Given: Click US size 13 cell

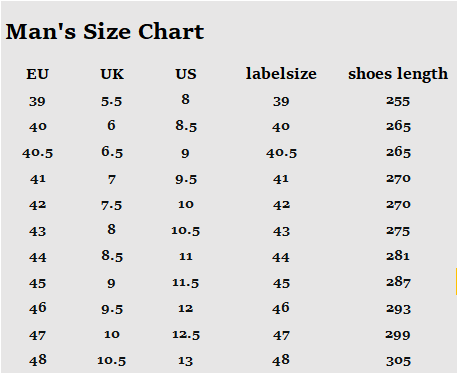Looking at the screenshot, I should pyautogui.click(x=185, y=361).
